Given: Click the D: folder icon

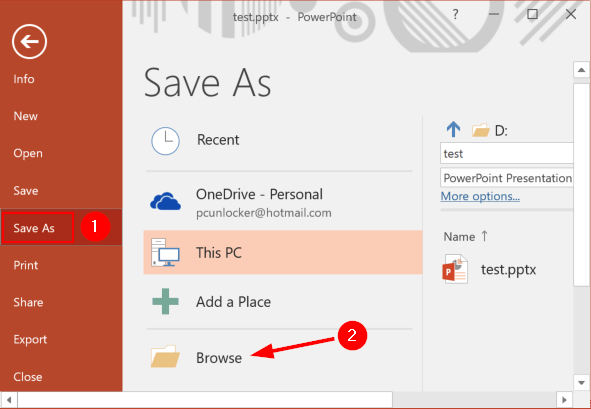Looking at the screenshot, I should 481,130.
